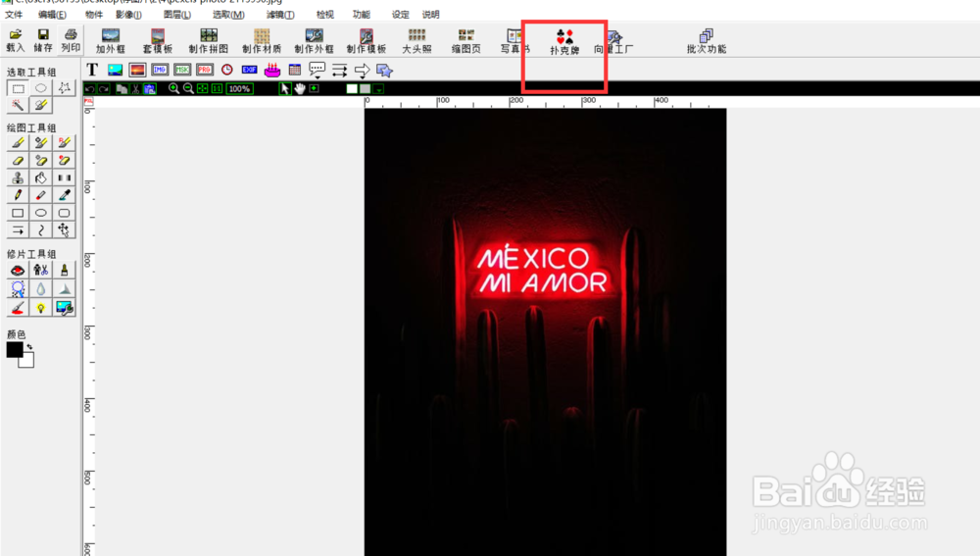The height and width of the screenshot is (556, 980).
Task: Select the eyedropper tool
Action: [64, 195]
